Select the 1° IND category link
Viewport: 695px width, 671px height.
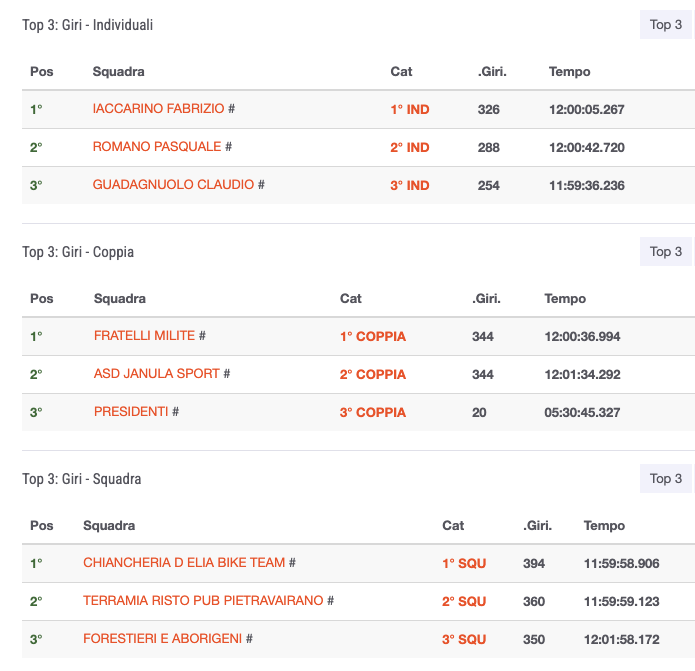point(410,109)
